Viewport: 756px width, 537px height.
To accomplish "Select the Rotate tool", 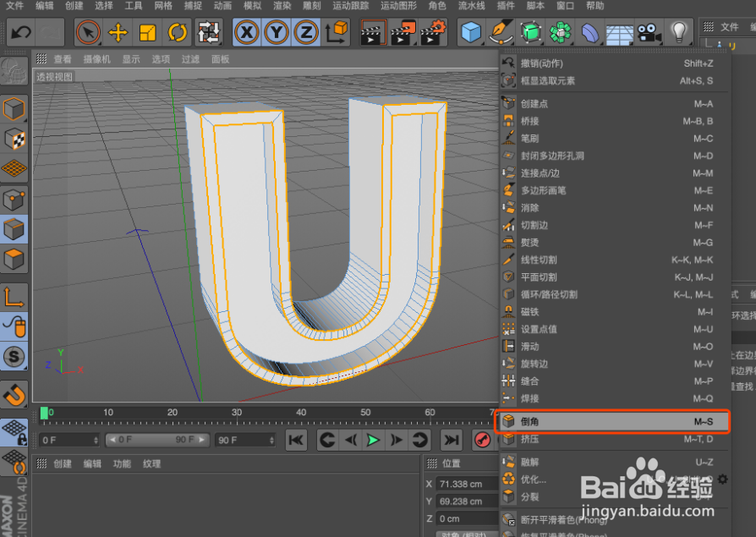I will (x=178, y=32).
